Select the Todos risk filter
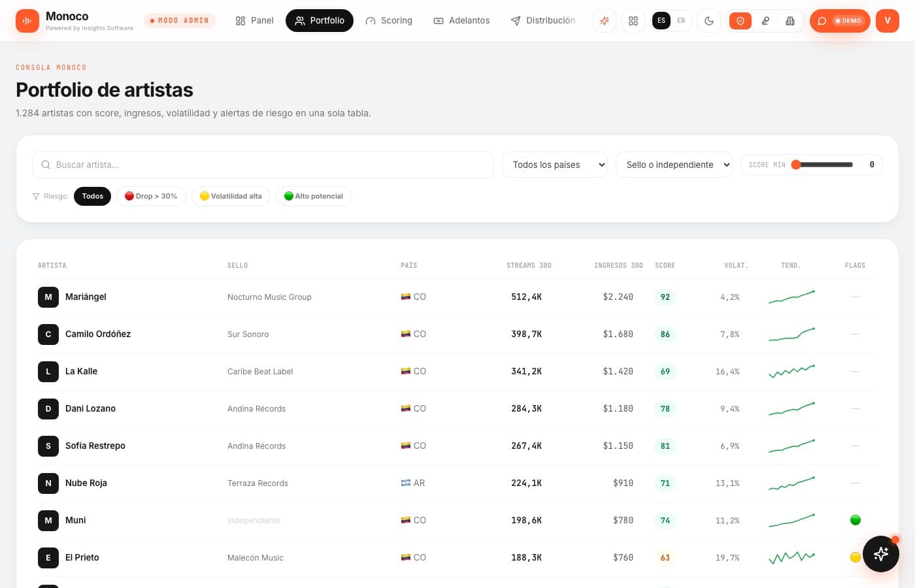915x588 pixels. click(93, 196)
